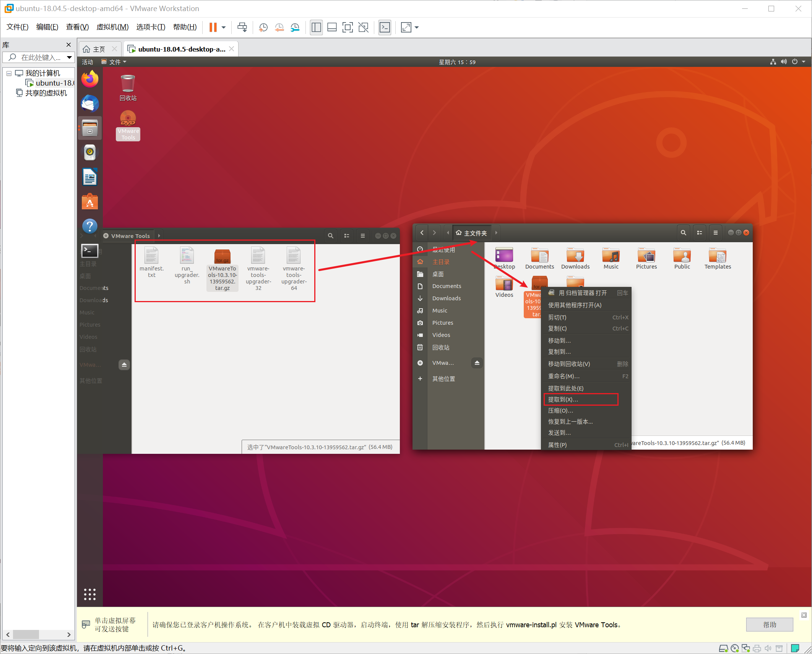Eject VMware disc in left file manager sidebar
This screenshot has width=812, height=654.
pos(124,365)
